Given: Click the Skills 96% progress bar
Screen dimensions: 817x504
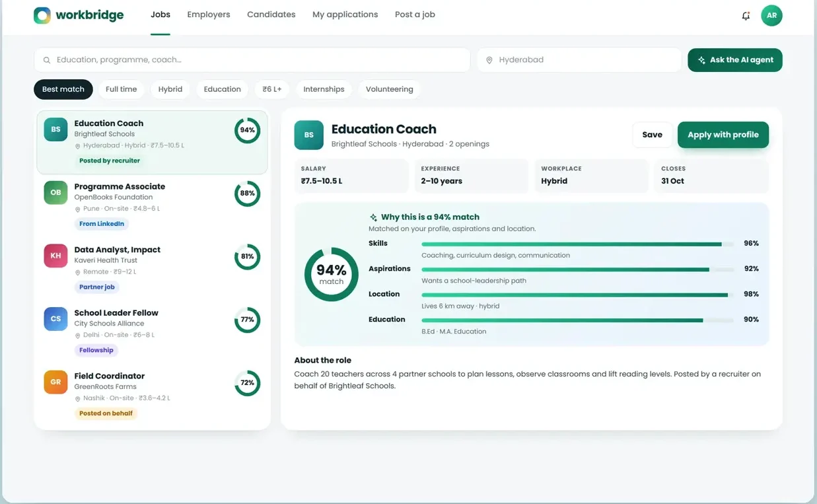Looking at the screenshot, I should 577,244.
